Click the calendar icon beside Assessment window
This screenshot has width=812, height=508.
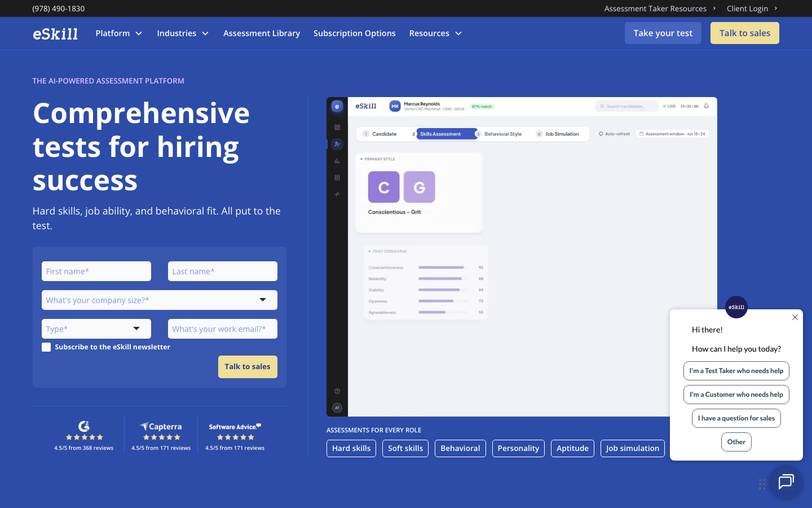click(x=641, y=134)
